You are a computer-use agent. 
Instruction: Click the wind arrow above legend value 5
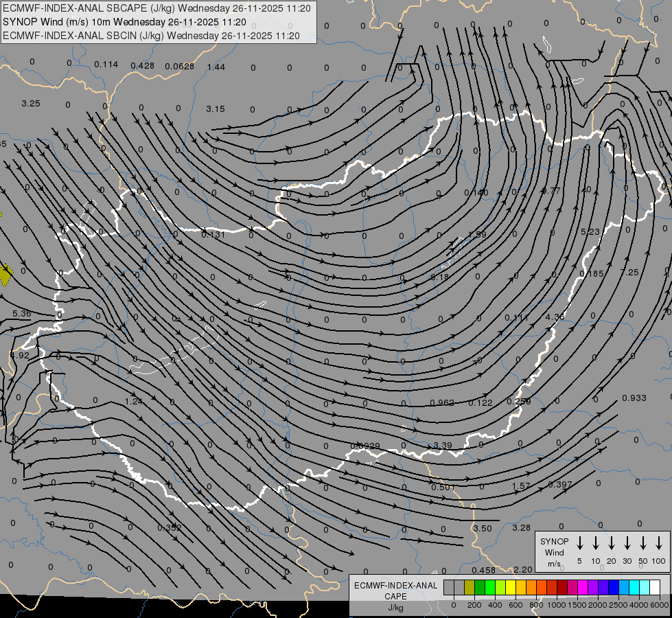pos(579,543)
